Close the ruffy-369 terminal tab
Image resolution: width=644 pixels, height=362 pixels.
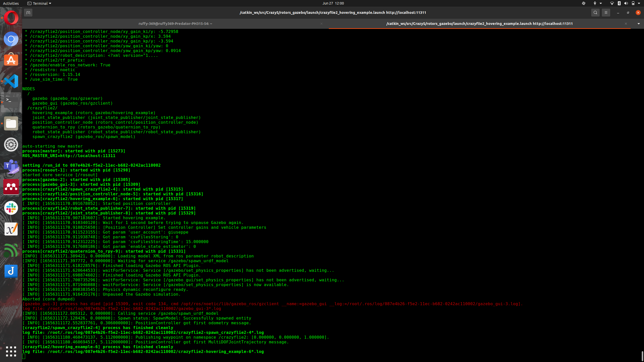click(321, 24)
